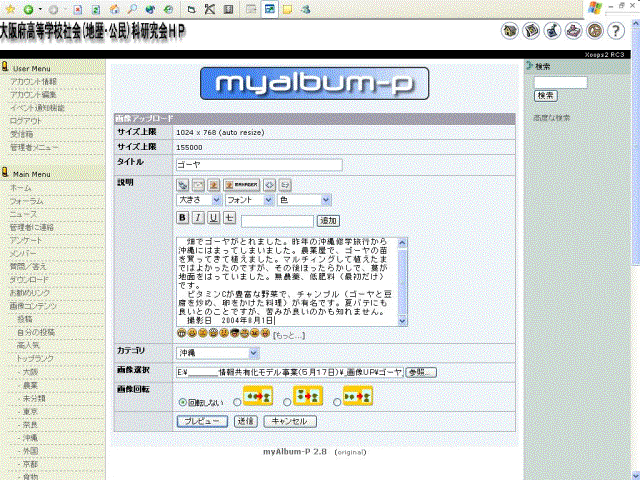Click the green back navigation button
This screenshot has height=480, width=640.
[28, 9]
